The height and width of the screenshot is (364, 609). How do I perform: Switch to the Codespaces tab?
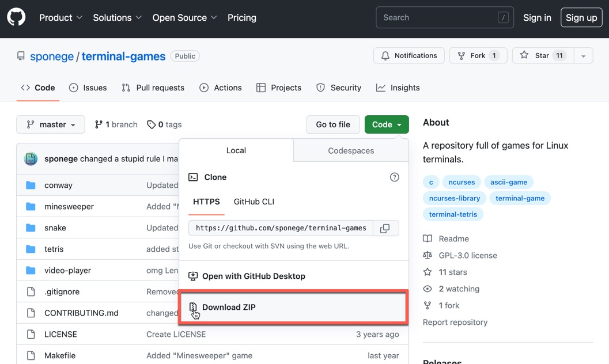coord(350,150)
